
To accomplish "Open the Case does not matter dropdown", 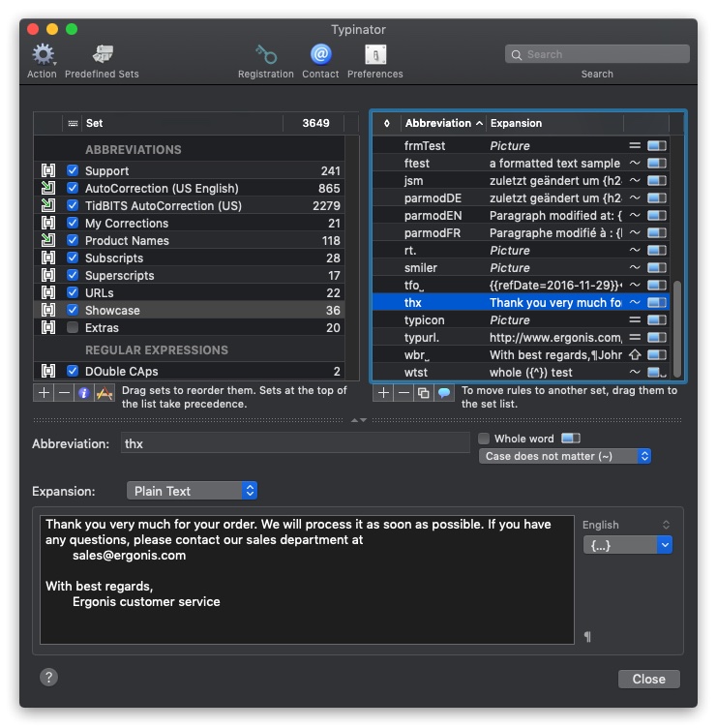I will click(x=565, y=456).
